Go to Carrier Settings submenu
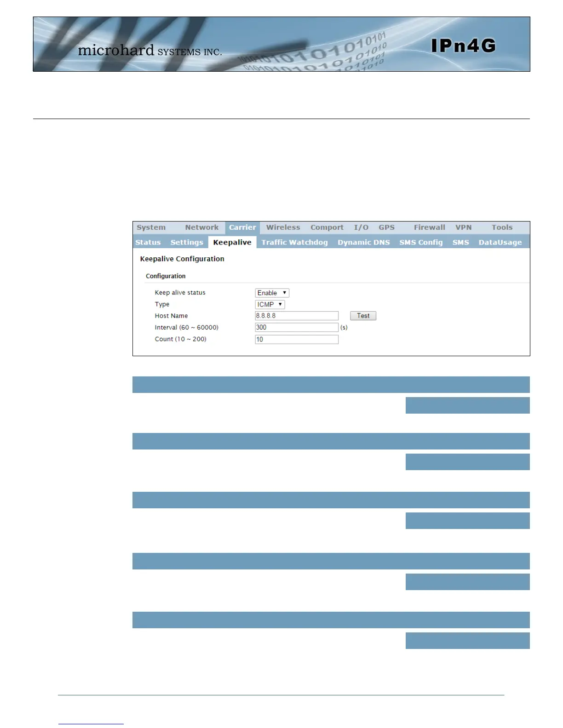The height and width of the screenshot is (728, 563). (186, 242)
